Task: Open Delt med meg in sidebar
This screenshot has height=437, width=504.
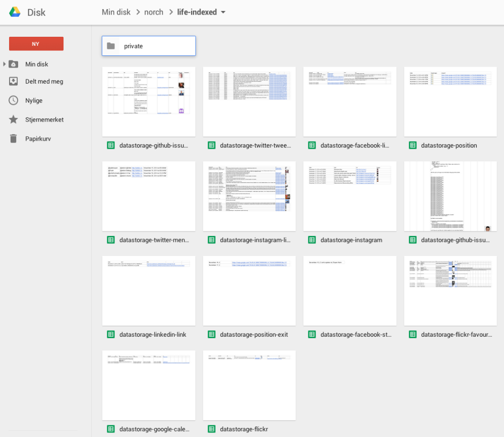Action: [44, 81]
